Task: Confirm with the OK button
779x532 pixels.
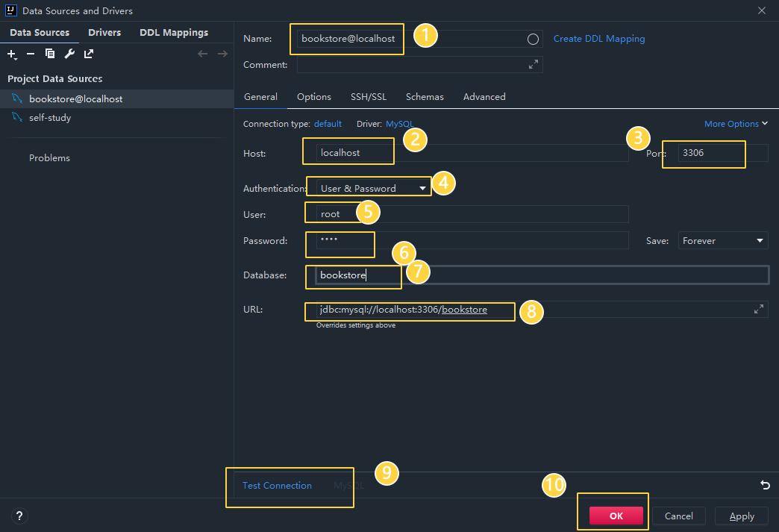Action: [x=616, y=516]
